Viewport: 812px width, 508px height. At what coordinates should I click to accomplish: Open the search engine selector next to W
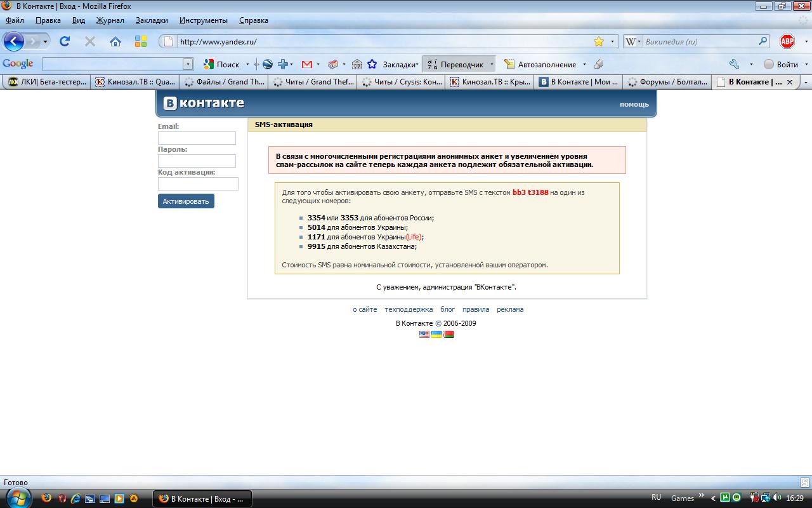click(x=639, y=41)
